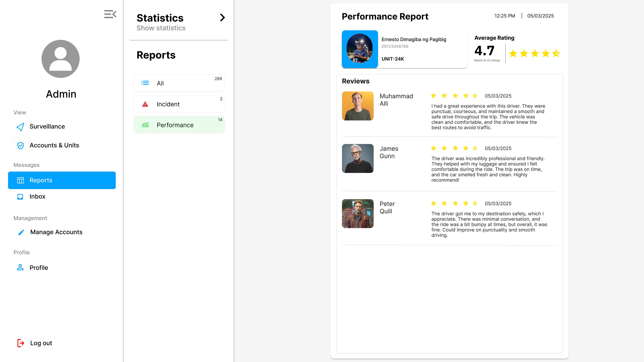Click the red Log out icon
Screen dimensions: 644x362
(x=21, y=343)
